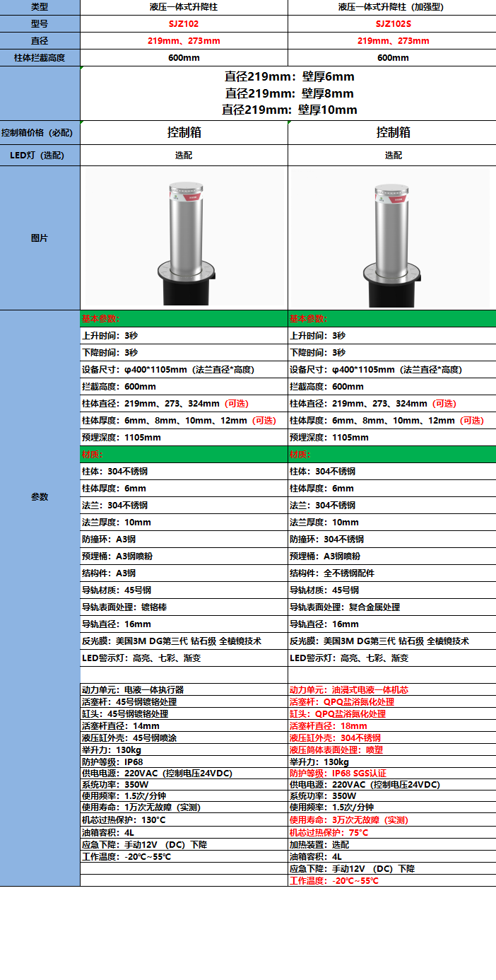Click 缸头：45号钢镀铬处理 cell

pos(184,713)
